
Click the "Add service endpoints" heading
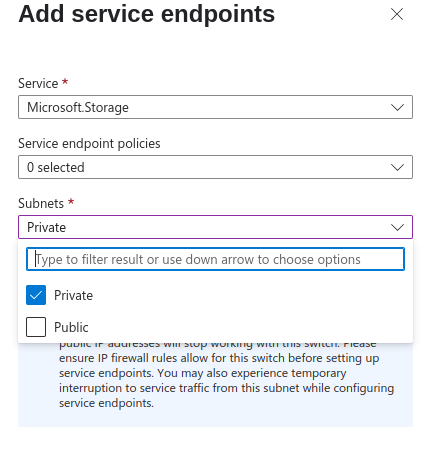147,14
